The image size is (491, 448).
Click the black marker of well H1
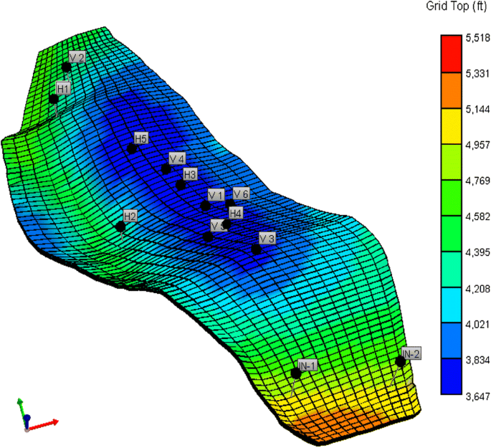[x=54, y=99]
